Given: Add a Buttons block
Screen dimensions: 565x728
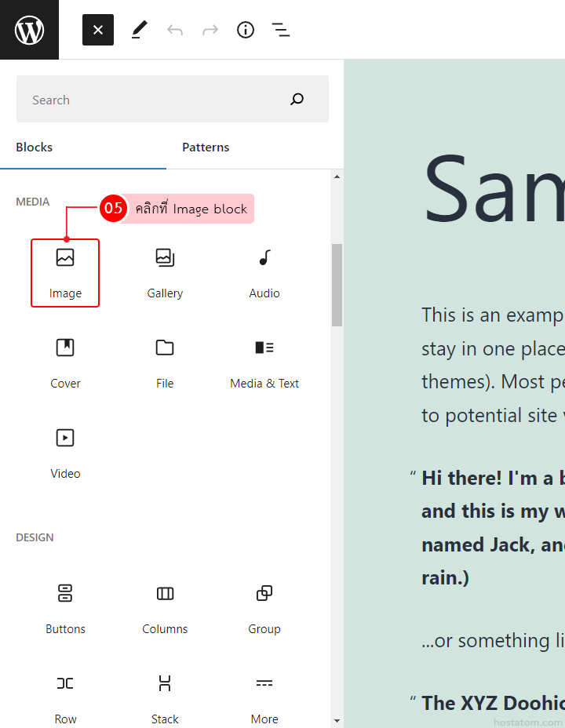Looking at the screenshot, I should click(x=65, y=608).
